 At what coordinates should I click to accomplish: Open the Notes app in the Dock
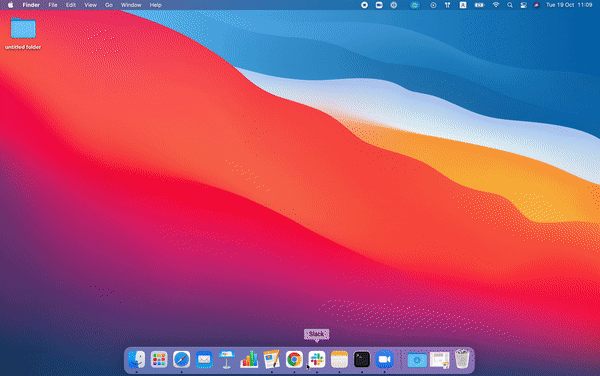339,360
